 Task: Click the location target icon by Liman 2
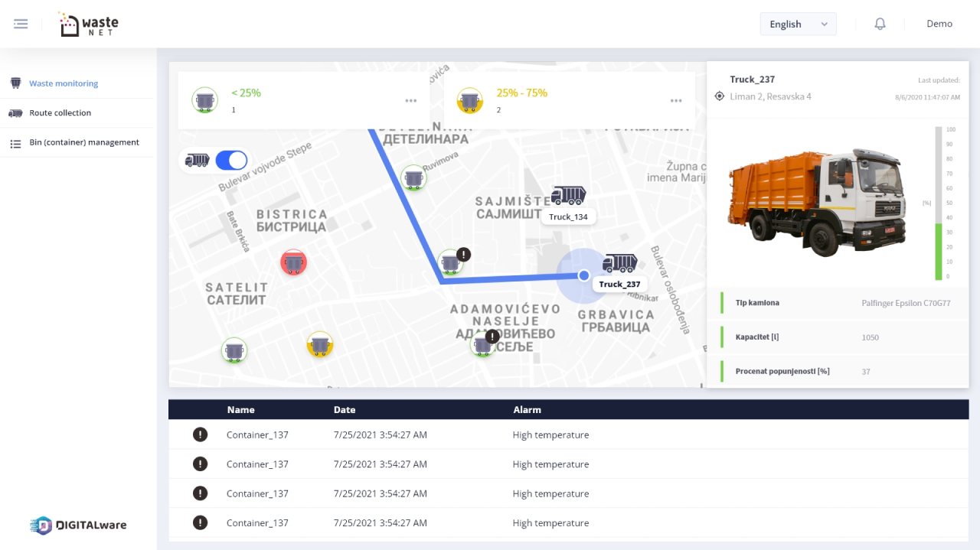coord(719,96)
